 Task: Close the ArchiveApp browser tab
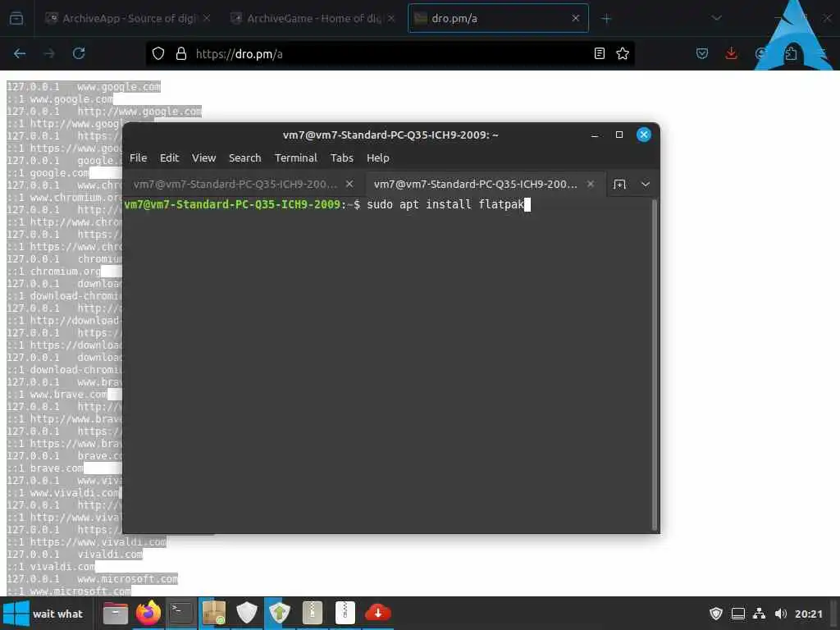pyautogui.click(x=207, y=18)
